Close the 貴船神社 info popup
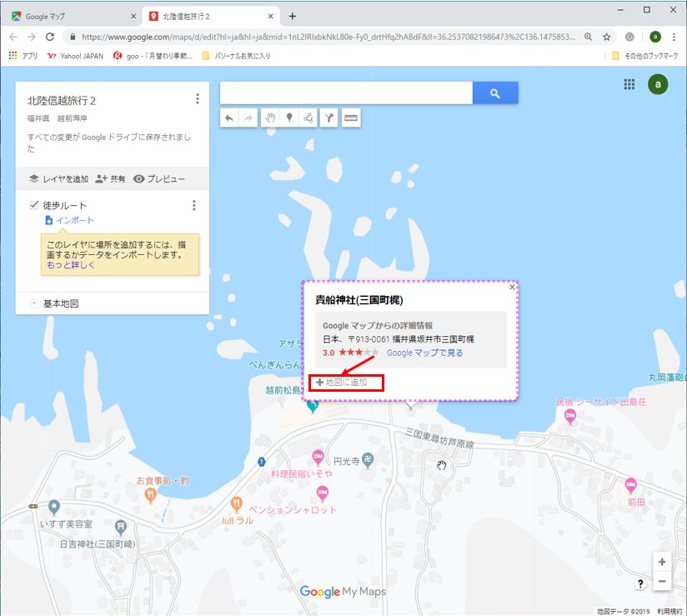687x616 pixels. (x=512, y=288)
